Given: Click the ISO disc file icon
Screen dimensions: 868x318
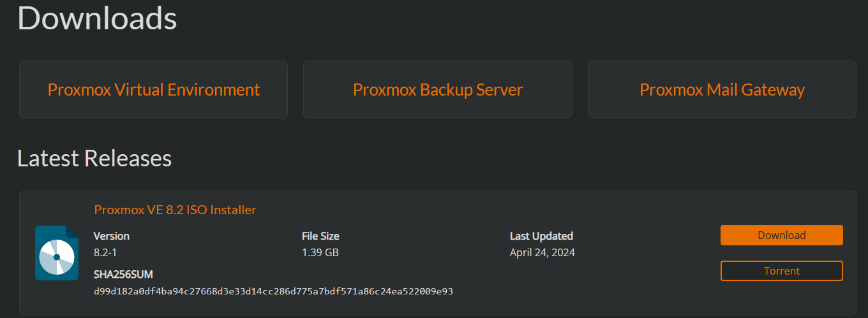Looking at the screenshot, I should click(x=56, y=252).
